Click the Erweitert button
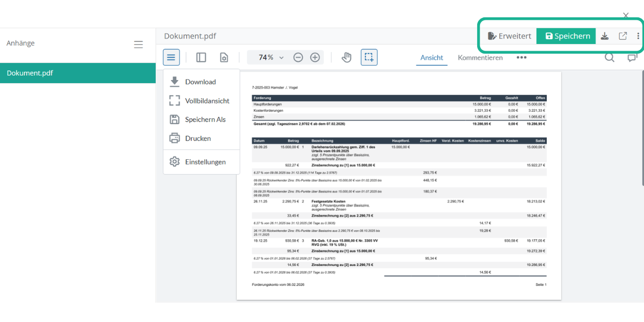This screenshot has width=644, height=322. tap(510, 36)
